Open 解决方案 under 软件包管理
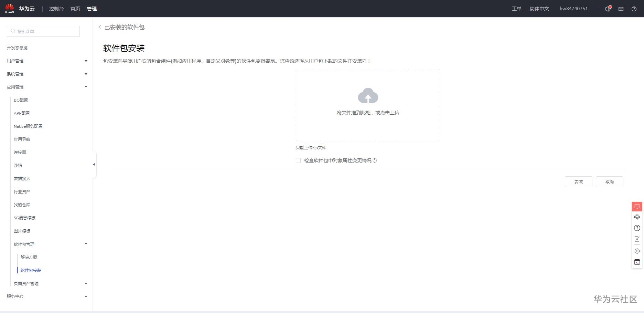The height and width of the screenshot is (313, 644). click(29, 257)
